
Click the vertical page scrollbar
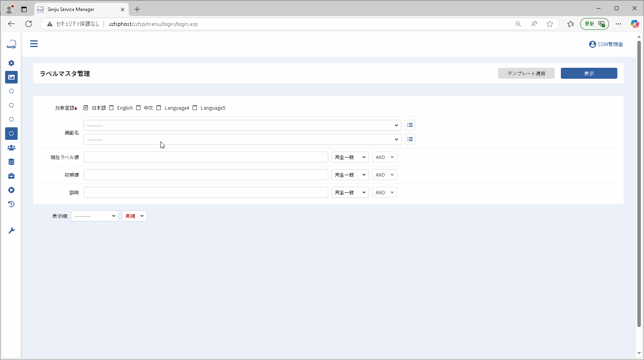click(x=639, y=184)
